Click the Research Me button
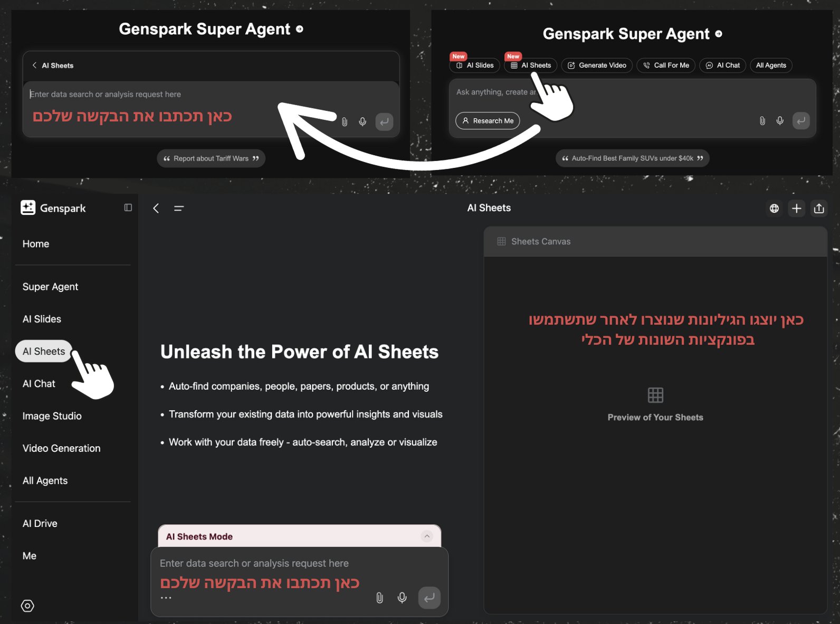The width and height of the screenshot is (840, 624). click(488, 121)
